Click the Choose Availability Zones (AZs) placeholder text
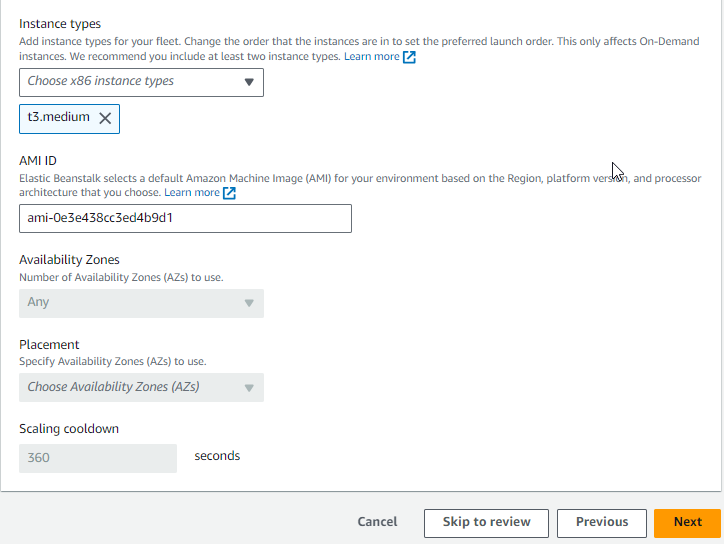This screenshot has width=724, height=544. pyautogui.click(x=113, y=387)
